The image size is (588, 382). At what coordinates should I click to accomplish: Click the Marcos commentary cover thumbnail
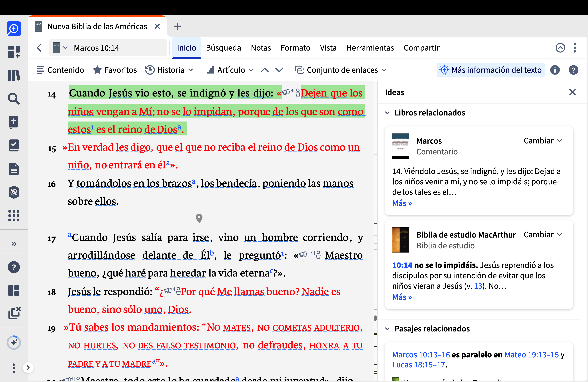[x=400, y=146]
